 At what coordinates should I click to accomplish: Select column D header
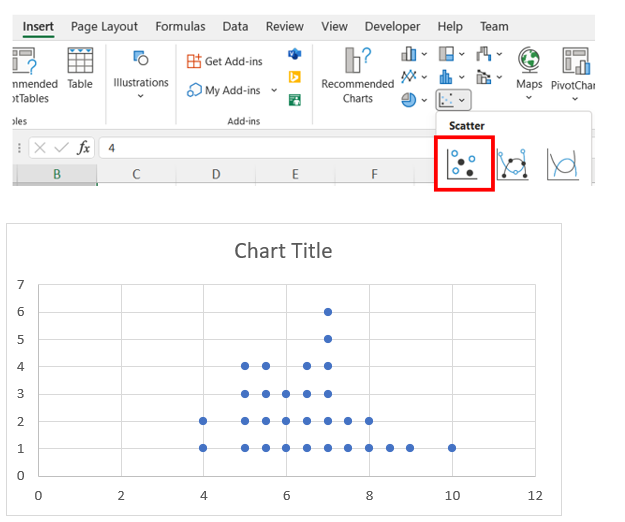[x=216, y=174]
